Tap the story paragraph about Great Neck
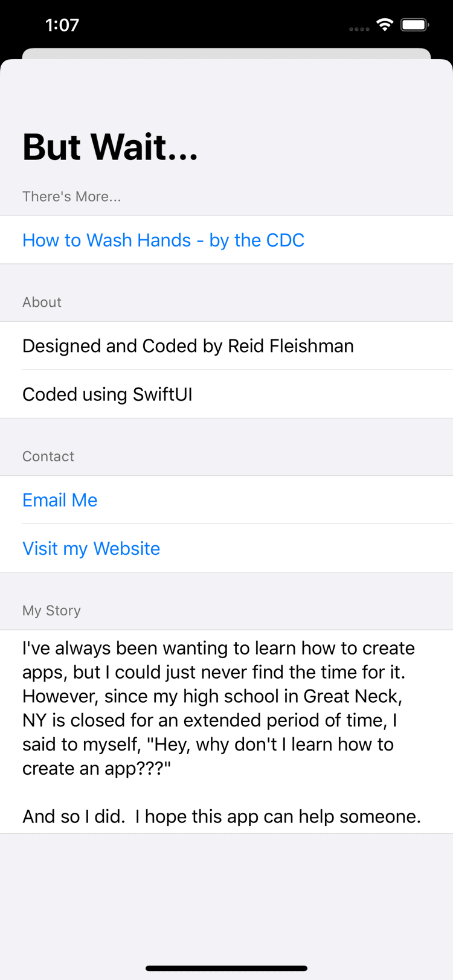Viewport: 453px width, 980px height. tap(217, 708)
